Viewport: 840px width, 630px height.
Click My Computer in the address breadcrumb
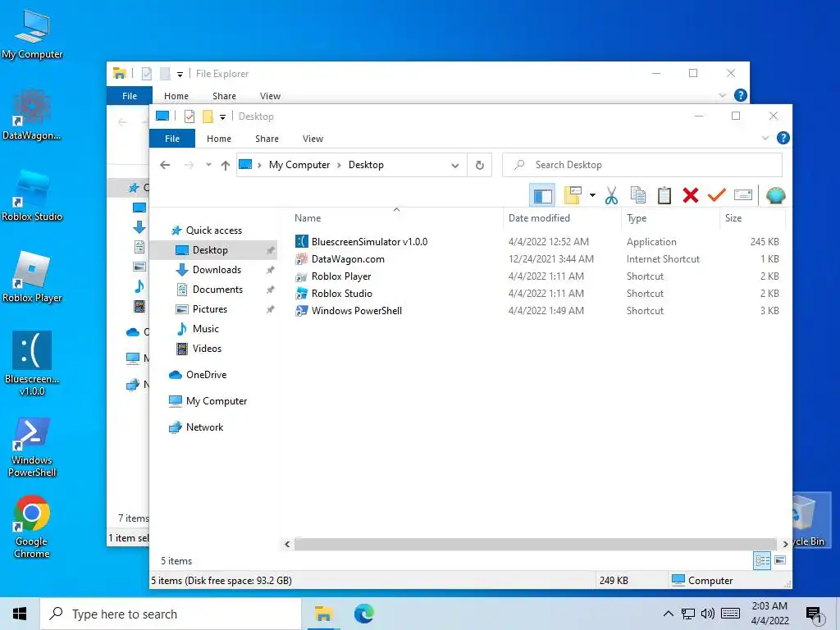(x=299, y=165)
